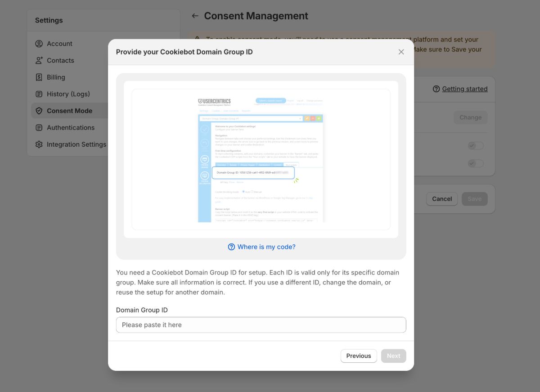Click the back arrow beside Consent Management
Screen dimensions: 540x392
(x=195, y=16)
